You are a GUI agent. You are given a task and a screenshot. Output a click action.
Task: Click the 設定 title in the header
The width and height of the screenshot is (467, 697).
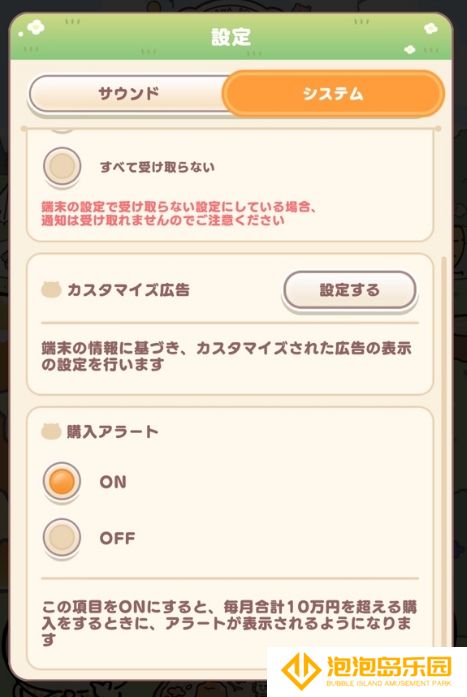pyautogui.click(x=231, y=37)
